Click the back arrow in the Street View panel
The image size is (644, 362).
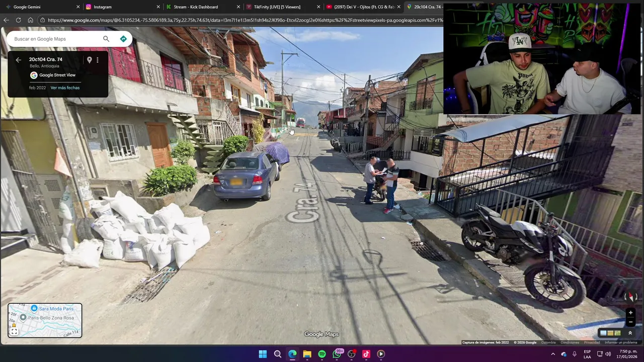click(x=18, y=60)
